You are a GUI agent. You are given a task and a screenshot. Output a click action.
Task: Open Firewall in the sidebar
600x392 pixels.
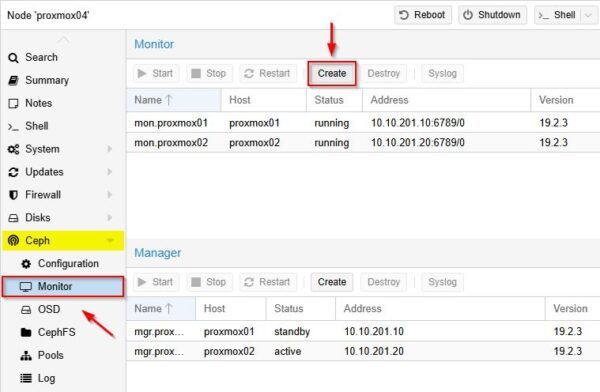pyautogui.click(x=63, y=195)
